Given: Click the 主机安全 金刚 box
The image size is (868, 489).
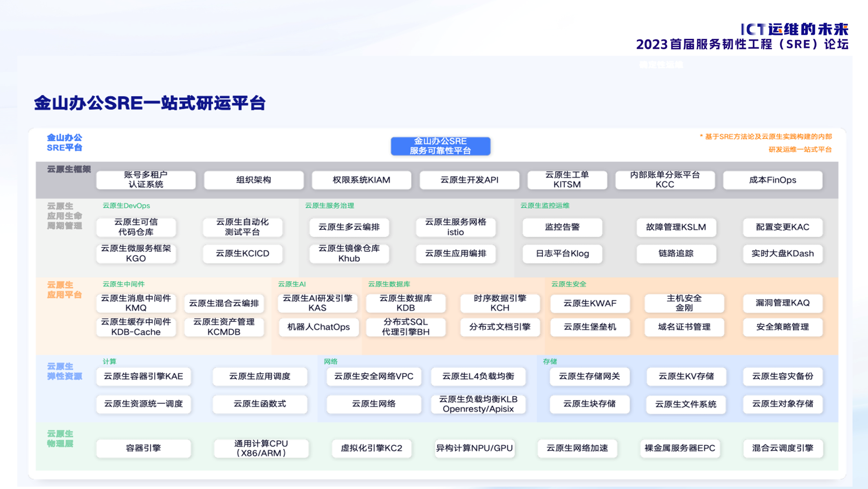Looking at the screenshot, I should (x=684, y=303).
